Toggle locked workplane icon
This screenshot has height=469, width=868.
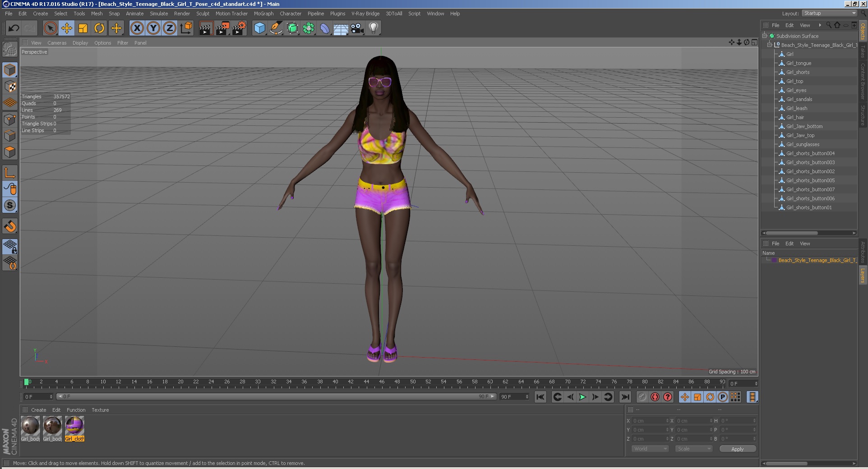click(10, 246)
